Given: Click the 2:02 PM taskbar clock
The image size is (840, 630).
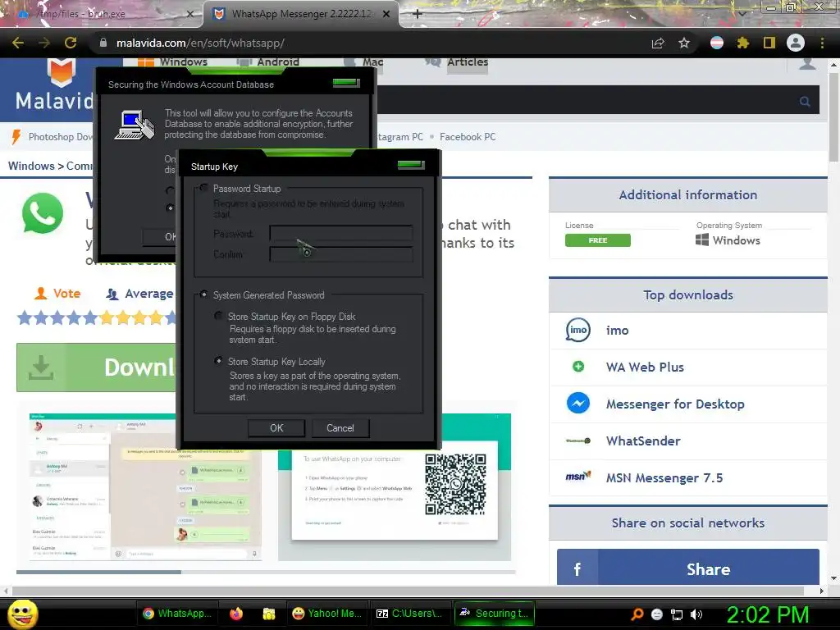Looking at the screenshot, I should (767, 614).
